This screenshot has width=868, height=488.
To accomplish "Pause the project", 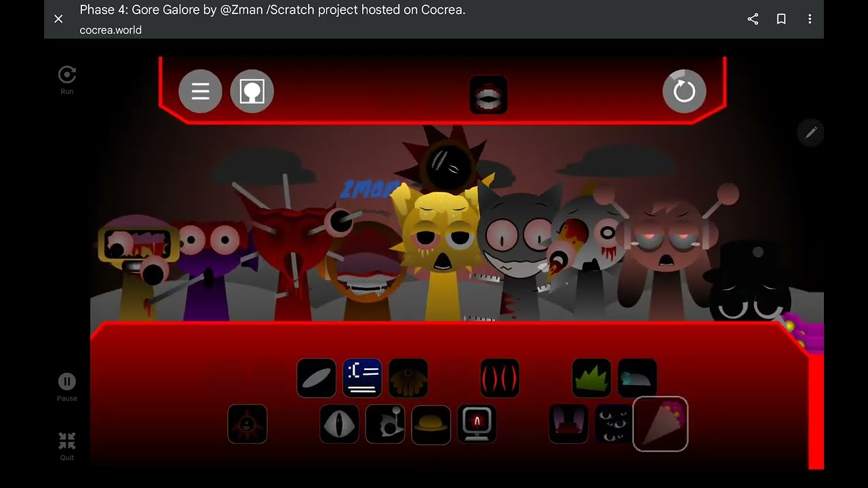I will pyautogui.click(x=66, y=387).
